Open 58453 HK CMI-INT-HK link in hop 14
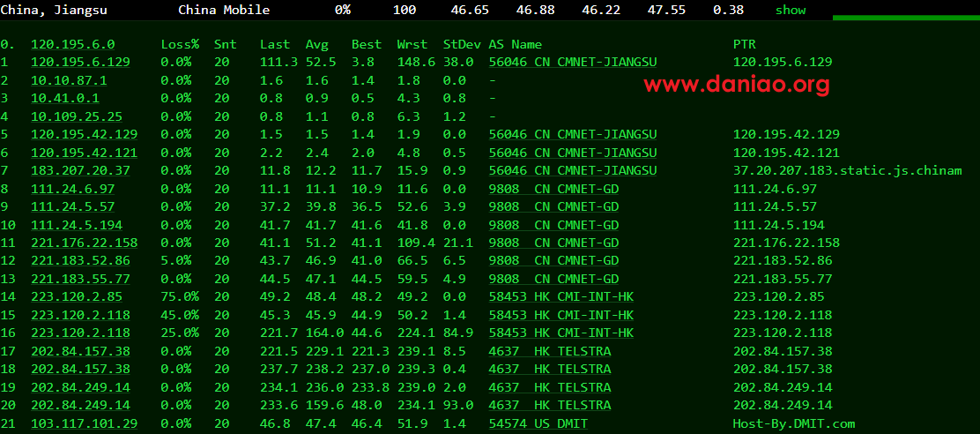The width and height of the screenshot is (980, 434). (561, 297)
